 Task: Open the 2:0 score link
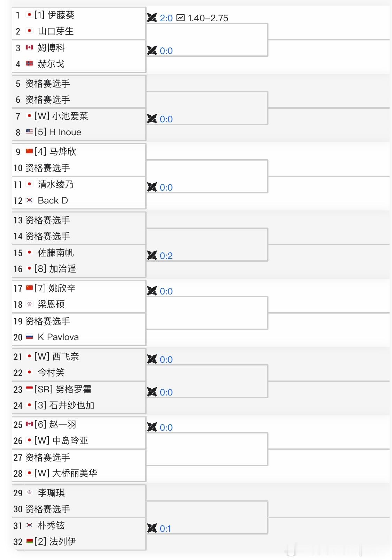pos(166,18)
